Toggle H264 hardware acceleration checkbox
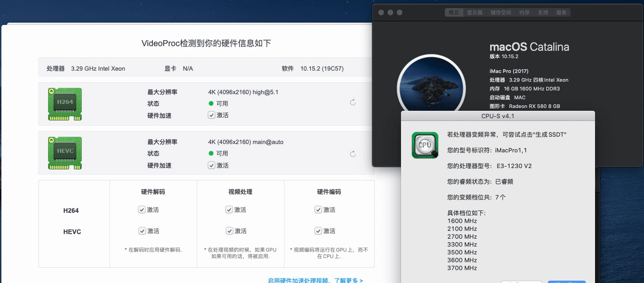 click(212, 115)
